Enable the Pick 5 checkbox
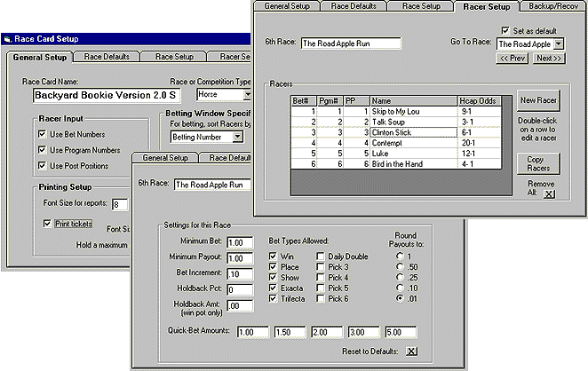This screenshot has height=371, width=588. 321,288
